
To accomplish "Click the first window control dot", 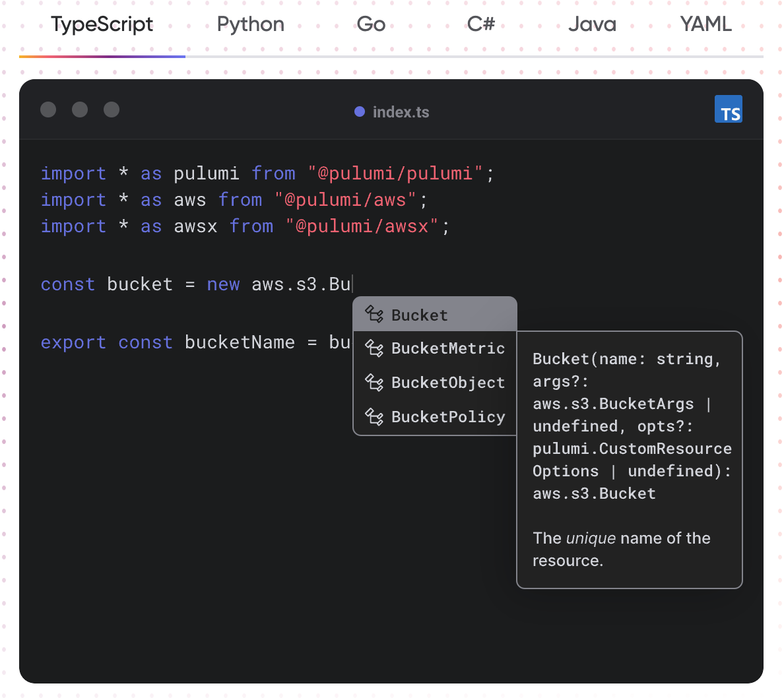I will coord(48,110).
